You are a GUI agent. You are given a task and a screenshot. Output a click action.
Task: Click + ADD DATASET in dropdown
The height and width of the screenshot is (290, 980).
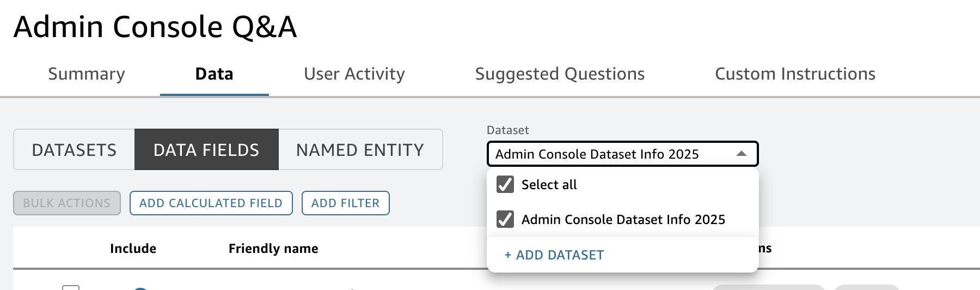point(554,255)
